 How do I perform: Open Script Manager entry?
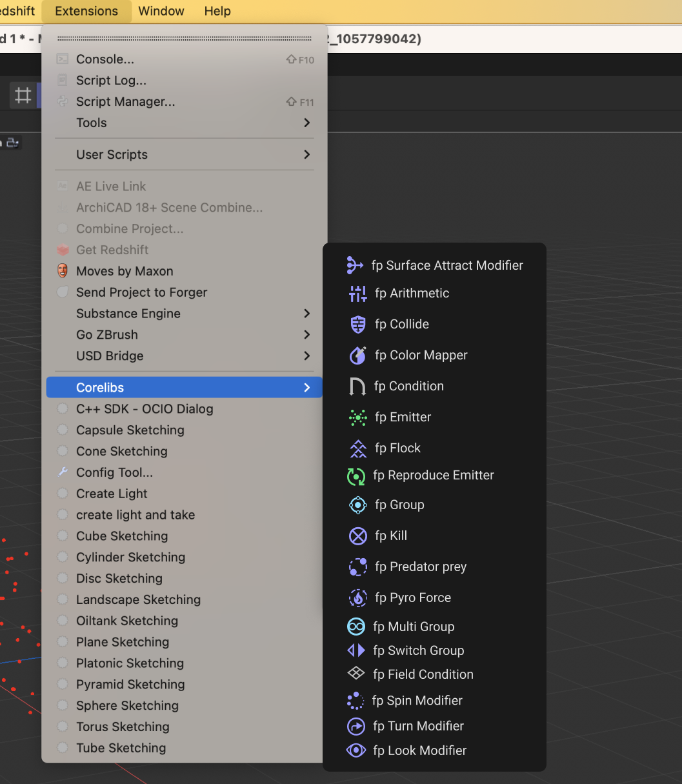[x=185, y=101]
